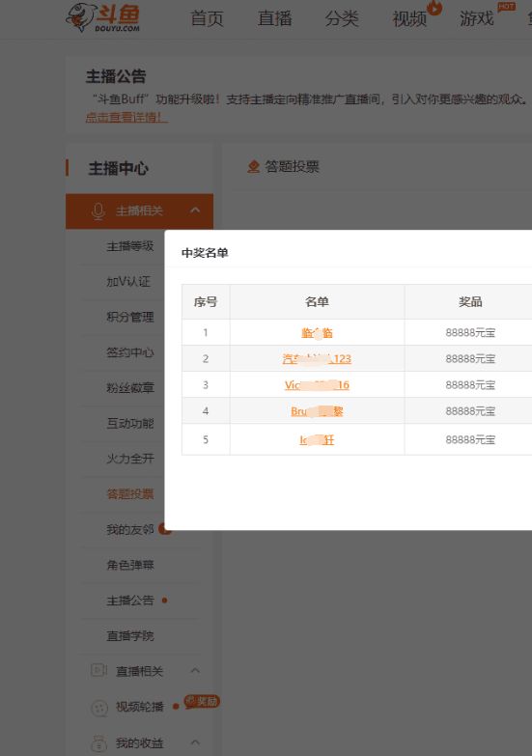The width and height of the screenshot is (532, 756).
Task: Open the 首页 navigation item
Action: pos(207,18)
